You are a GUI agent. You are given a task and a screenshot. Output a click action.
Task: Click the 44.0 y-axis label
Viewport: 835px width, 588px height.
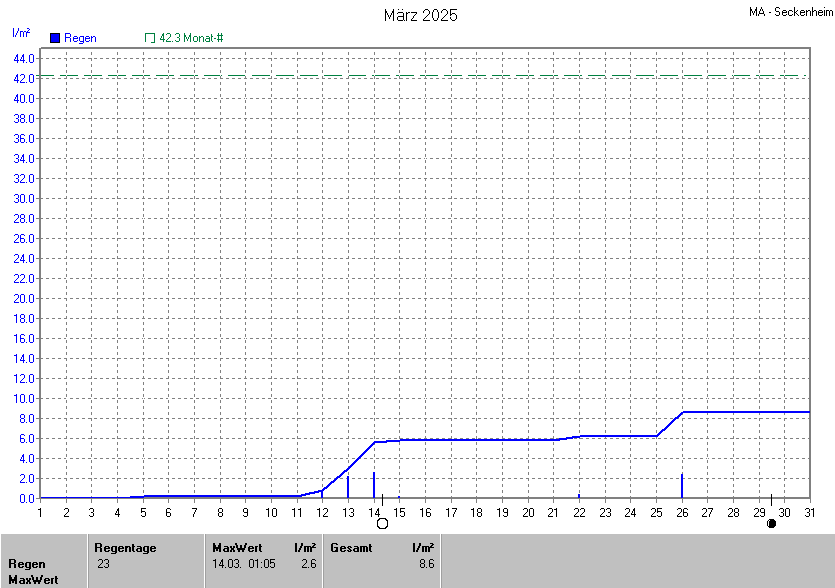pos(25,58)
